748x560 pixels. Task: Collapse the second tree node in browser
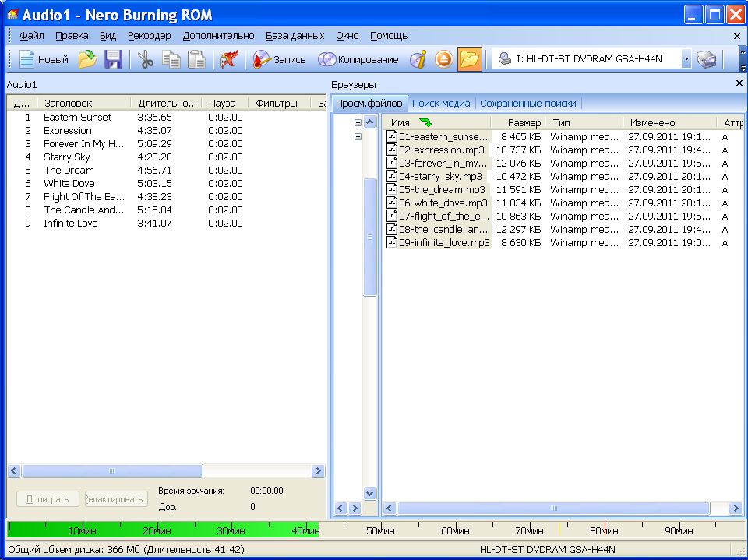358,136
